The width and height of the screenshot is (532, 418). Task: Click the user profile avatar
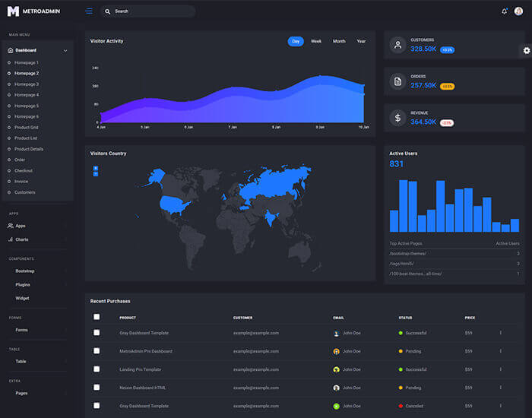click(x=519, y=11)
